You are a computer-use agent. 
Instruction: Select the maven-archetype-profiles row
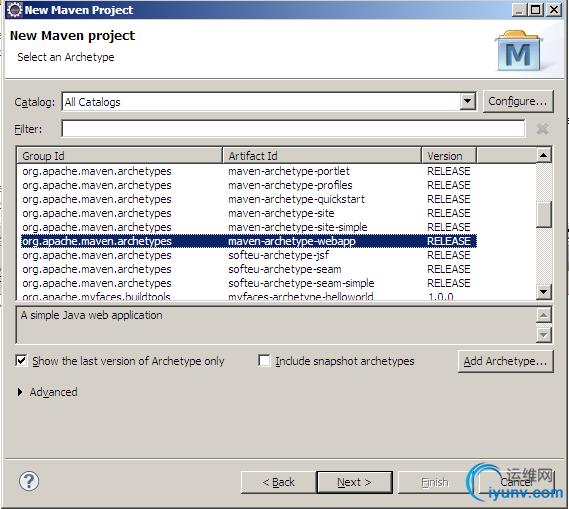click(x=249, y=185)
